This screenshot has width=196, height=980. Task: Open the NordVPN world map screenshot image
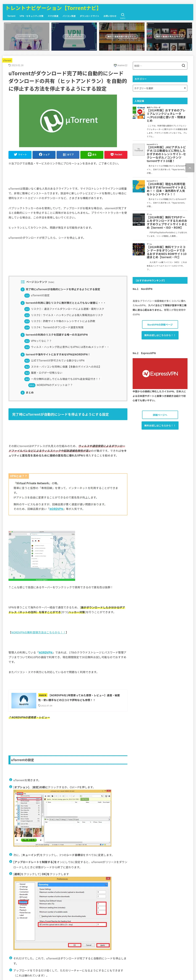tap(42, 556)
